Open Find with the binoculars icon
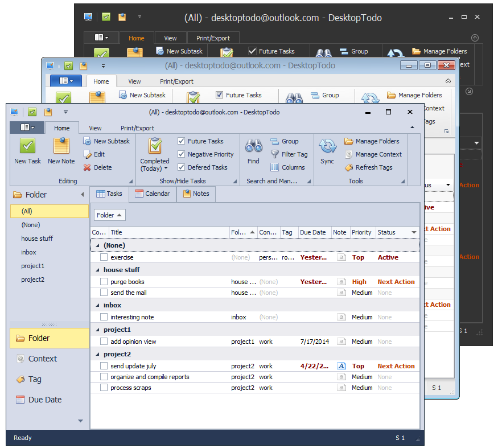 [253, 146]
